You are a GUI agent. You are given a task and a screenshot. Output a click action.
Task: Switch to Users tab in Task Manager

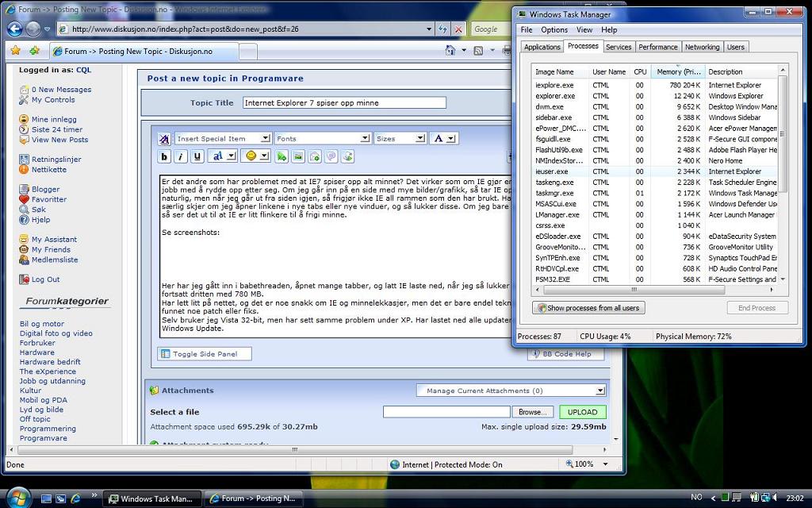tap(735, 47)
